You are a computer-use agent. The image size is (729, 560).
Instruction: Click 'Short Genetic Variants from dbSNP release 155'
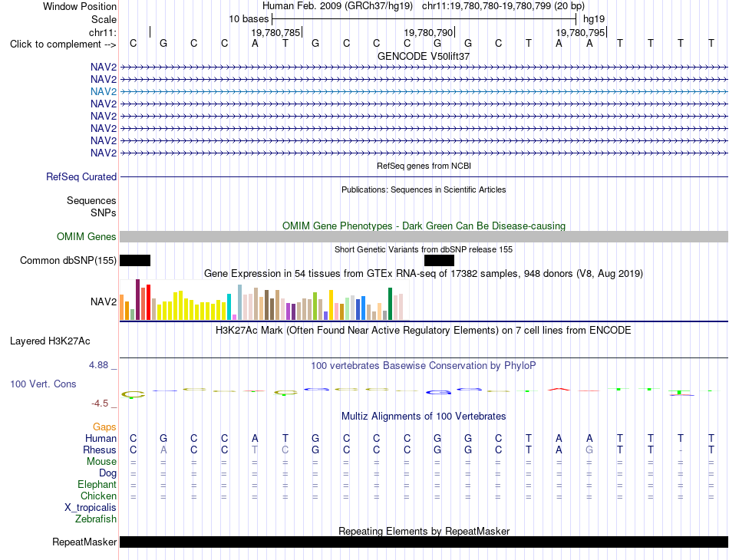(424, 249)
